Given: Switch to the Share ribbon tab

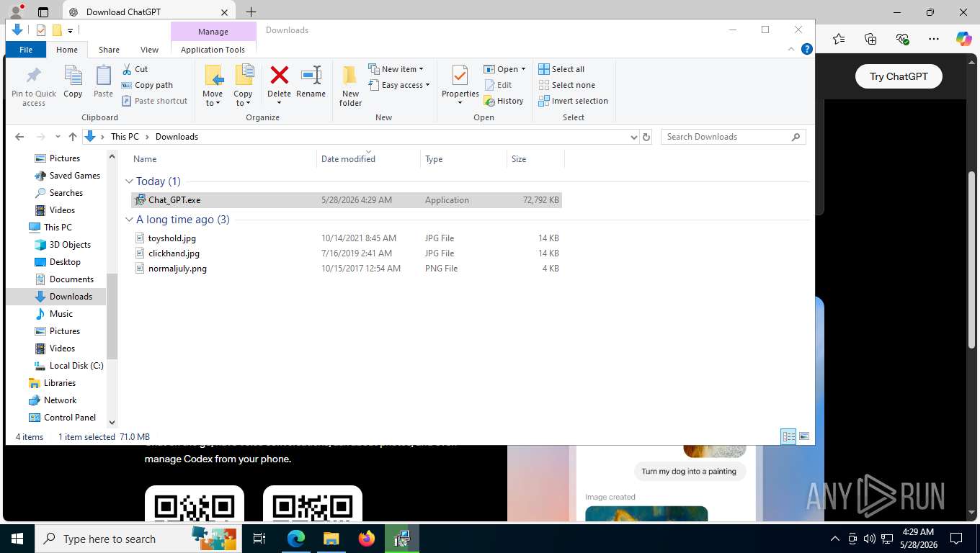Looking at the screenshot, I should tap(109, 50).
